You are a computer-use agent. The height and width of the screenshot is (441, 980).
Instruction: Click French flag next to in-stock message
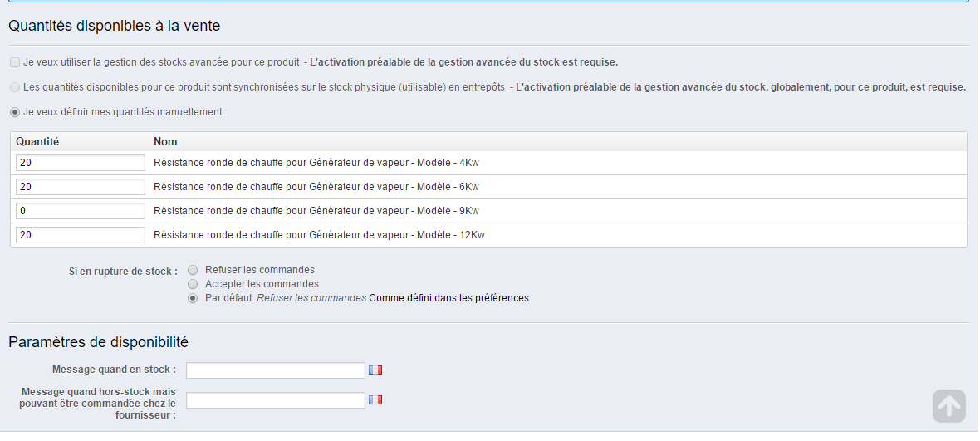tap(375, 370)
